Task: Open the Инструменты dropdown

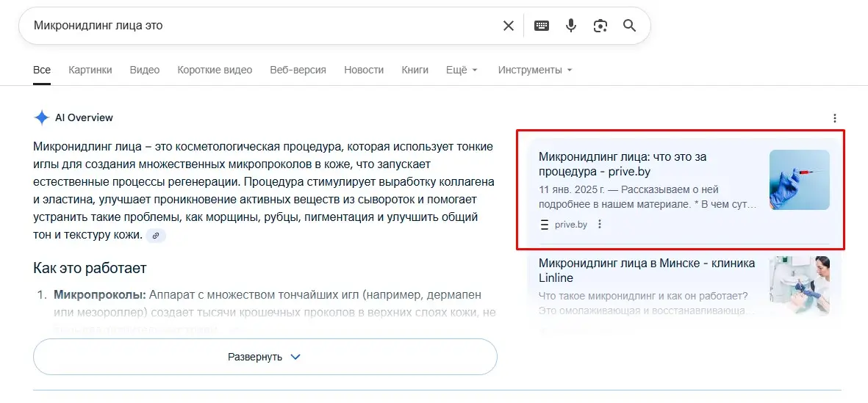Action: pos(534,70)
